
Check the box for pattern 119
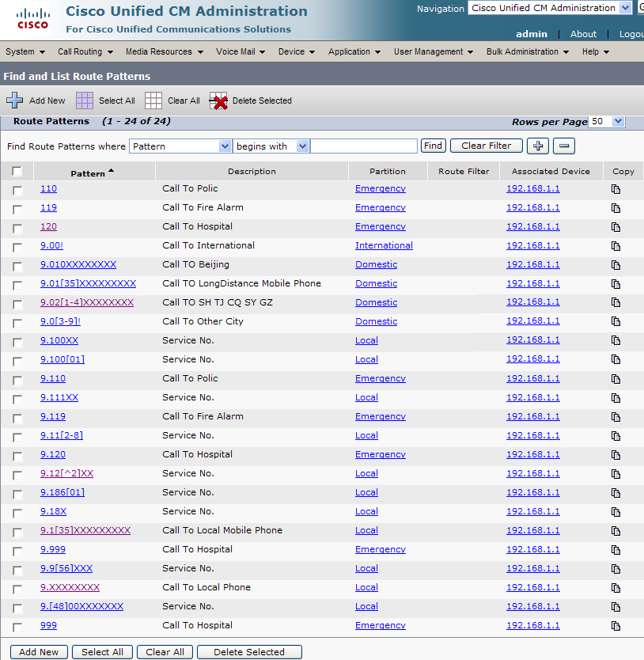point(17,209)
